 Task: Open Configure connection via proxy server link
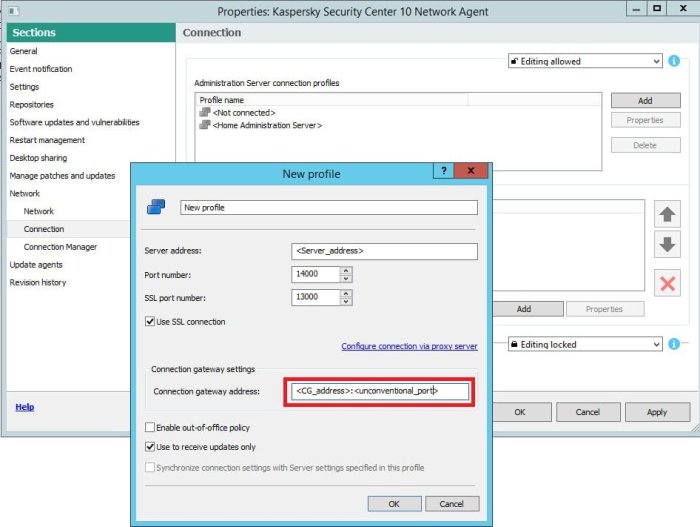(409, 346)
